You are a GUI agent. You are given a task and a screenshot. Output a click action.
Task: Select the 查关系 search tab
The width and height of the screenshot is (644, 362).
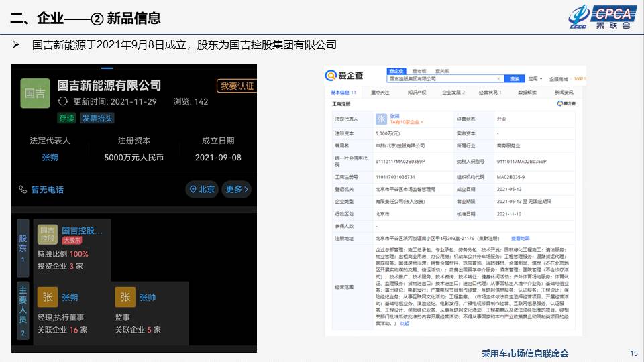pyautogui.click(x=442, y=71)
